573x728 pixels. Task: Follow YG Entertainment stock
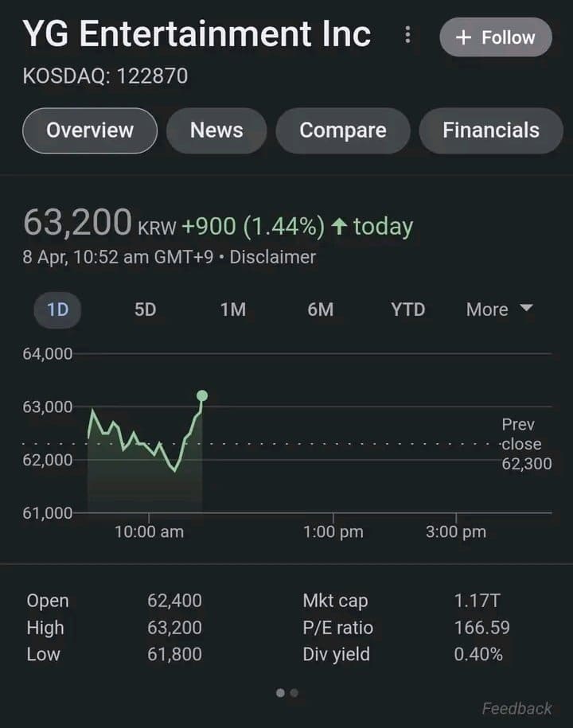496,37
